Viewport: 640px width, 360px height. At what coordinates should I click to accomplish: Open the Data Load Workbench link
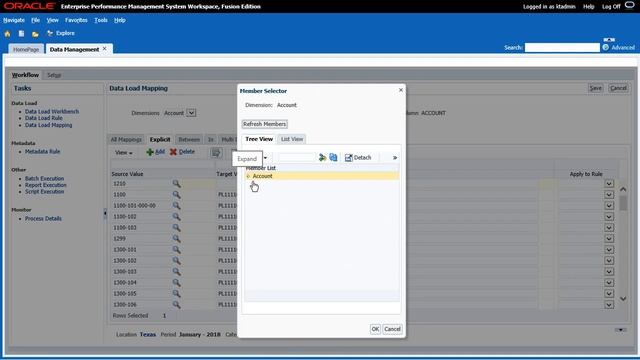52,111
